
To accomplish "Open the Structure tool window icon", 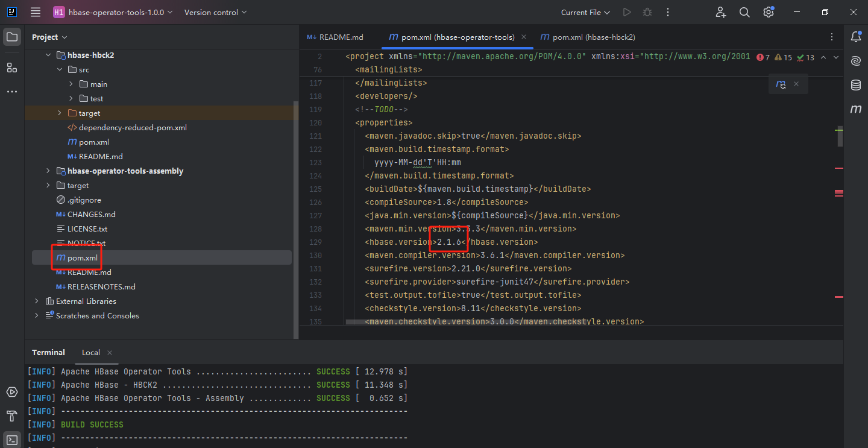I will (11, 68).
